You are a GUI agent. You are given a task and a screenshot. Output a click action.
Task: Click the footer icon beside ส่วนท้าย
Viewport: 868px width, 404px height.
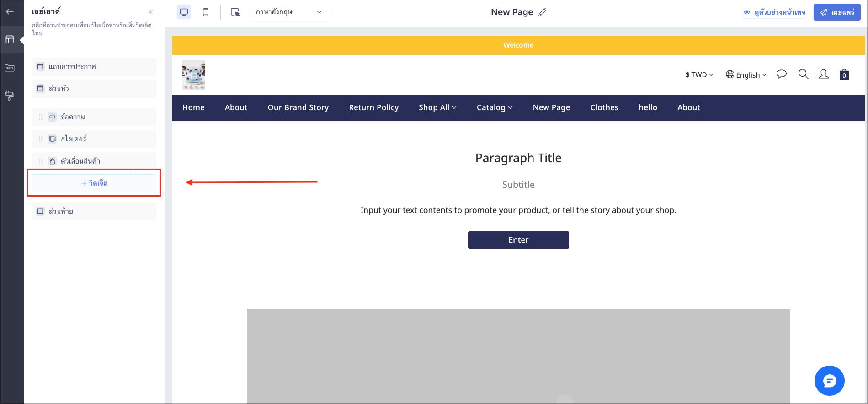[x=40, y=212]
